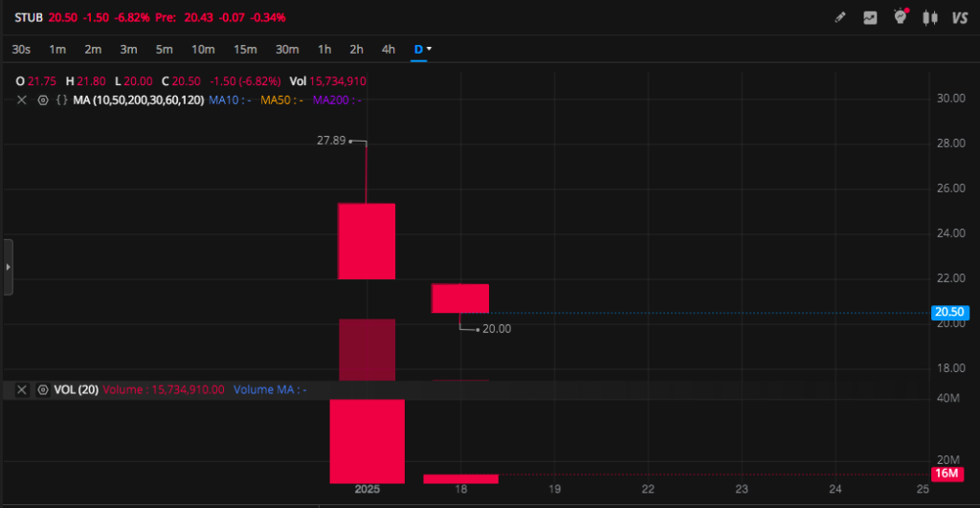Image resolution: width=980 pixels, height=508 pixels.
Task: Open MA indicator settings hexagon icon
Action: [42, 99]
